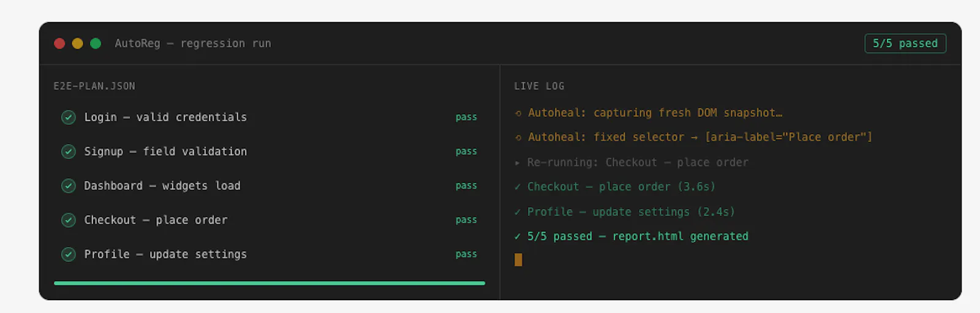Click the '5/5 passed' status badge
Screen dimensions: 980x313
(905, 43)
